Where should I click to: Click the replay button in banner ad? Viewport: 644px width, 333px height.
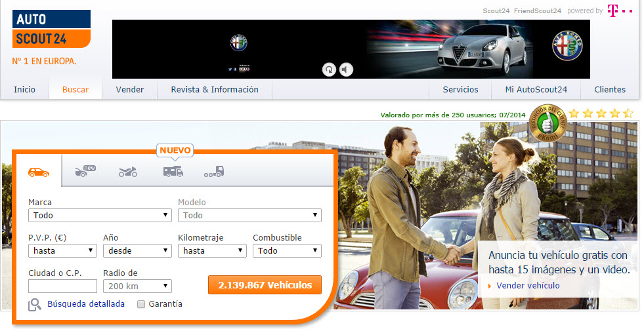pyautogui.click(x=329, y=69)
